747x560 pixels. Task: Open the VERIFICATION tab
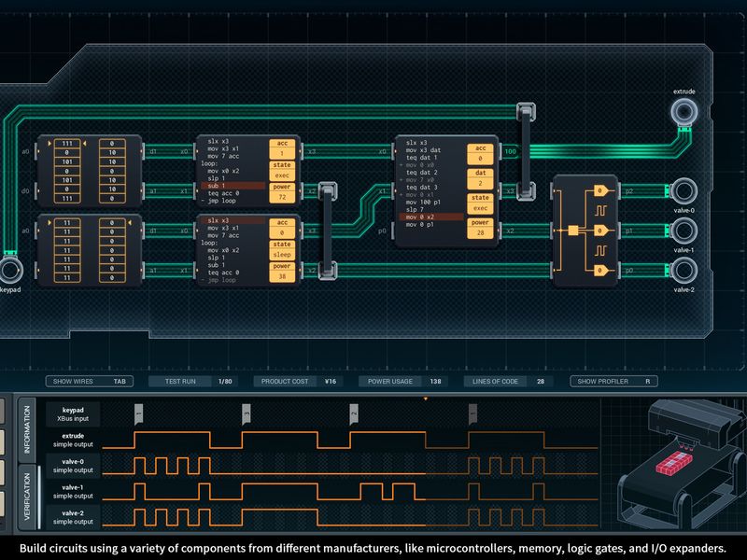click(27, 497)
